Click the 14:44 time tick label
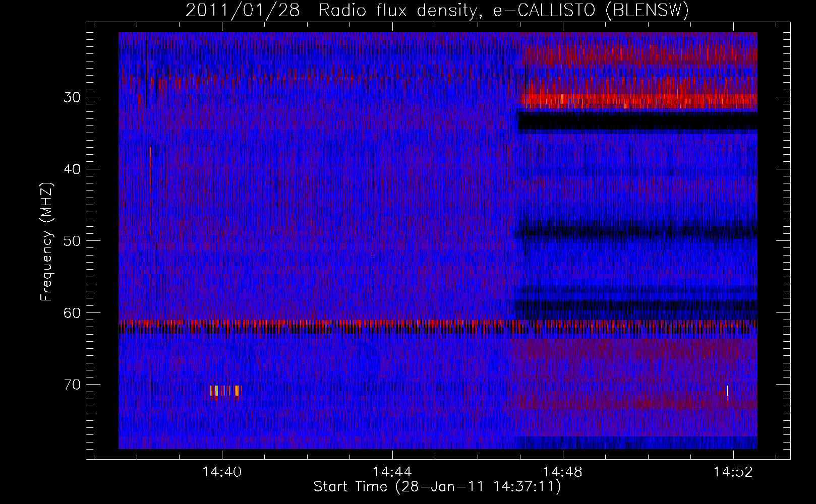This screenshot has height=504, width=816. 392,472
